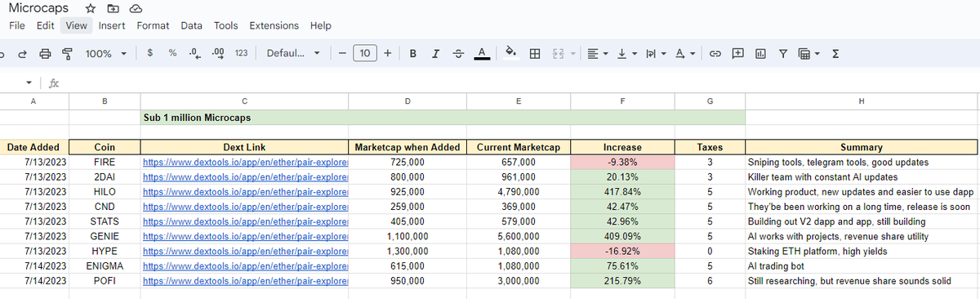980x299 pixels.
Task: Insert chart icon
Action: tap(760, 53)
